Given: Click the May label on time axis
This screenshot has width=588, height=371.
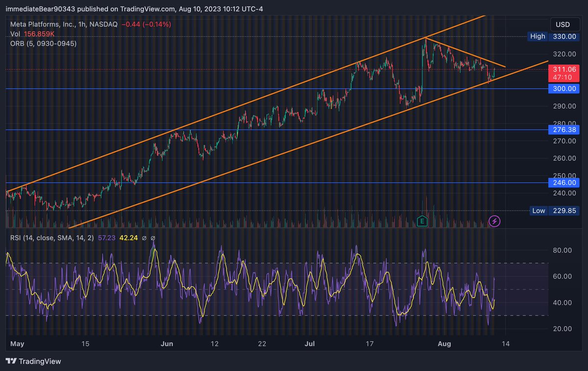Looking at the screenshot, I should coord(17,345).
